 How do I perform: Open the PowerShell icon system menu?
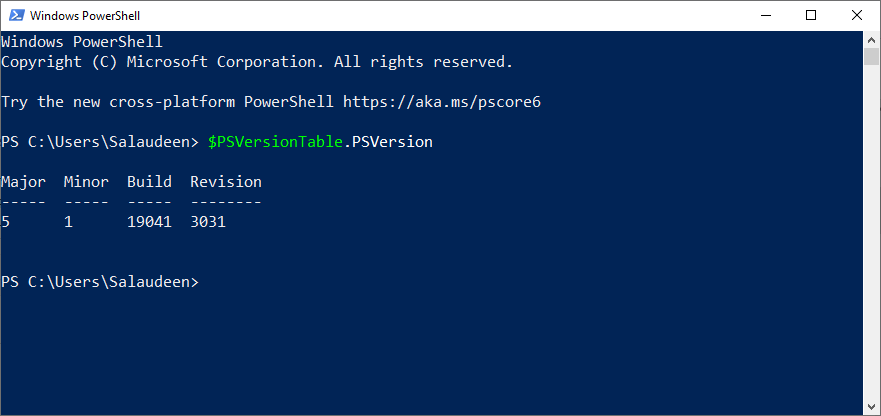(x=15, y=16)
